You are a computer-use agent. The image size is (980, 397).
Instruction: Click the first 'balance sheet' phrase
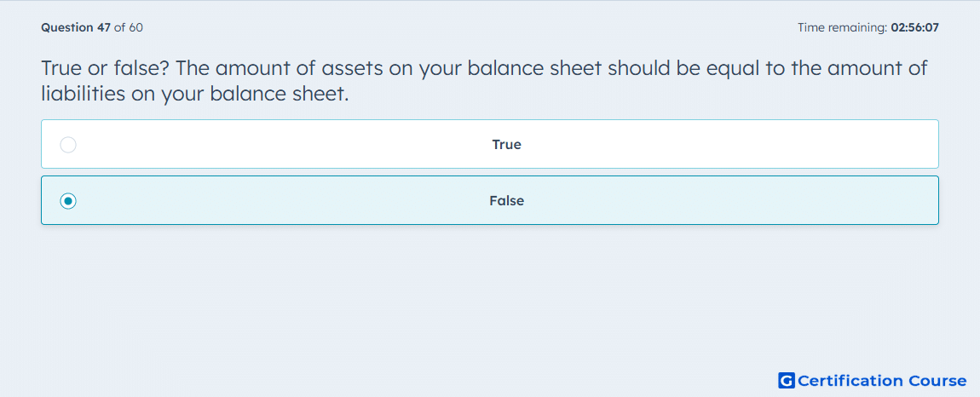click(x=538, y=68)
